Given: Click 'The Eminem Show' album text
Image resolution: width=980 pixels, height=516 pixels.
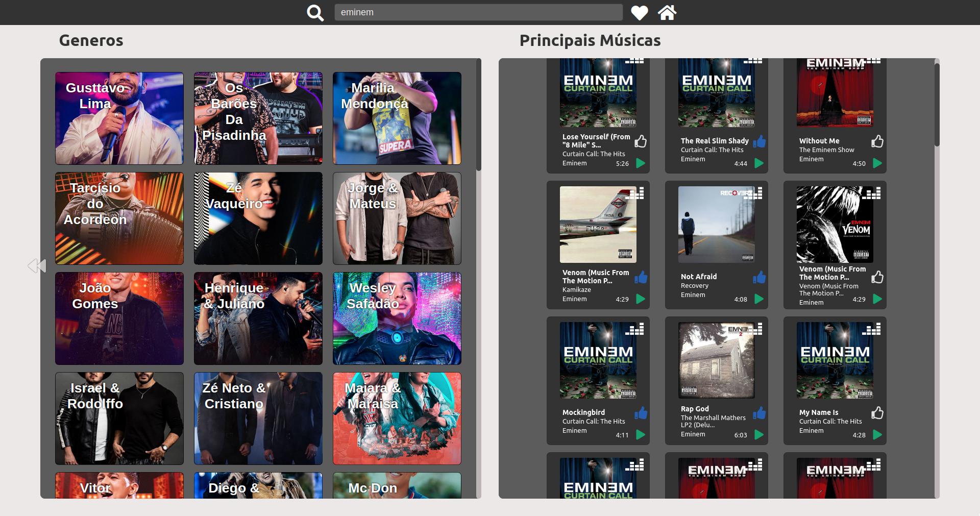Looking at the screenshot, I should click(826, 150).
